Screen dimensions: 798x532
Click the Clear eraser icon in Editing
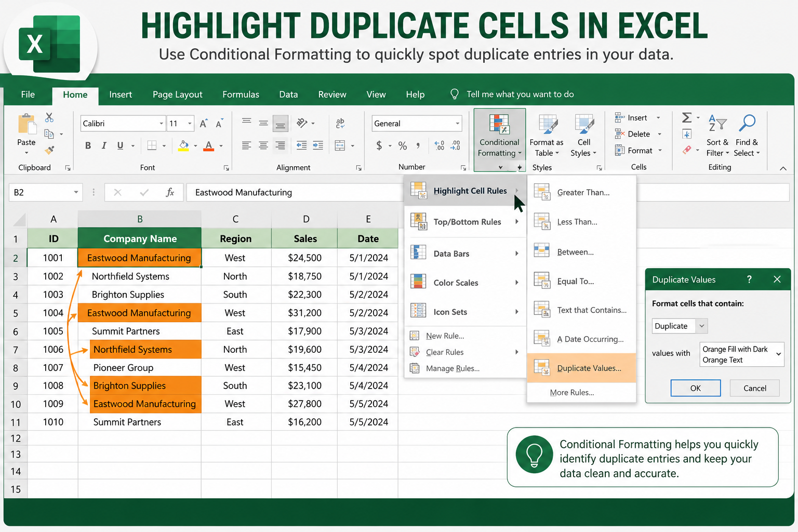[x=687, y=150]
